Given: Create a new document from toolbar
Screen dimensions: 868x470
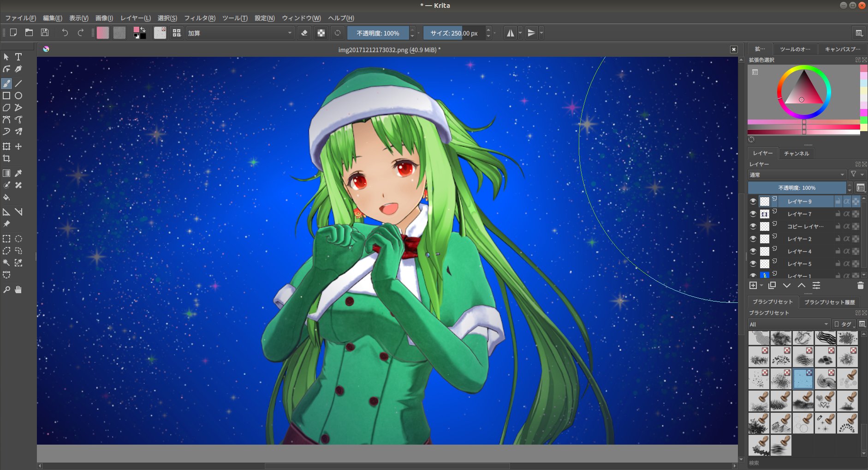Looking at the screenshot, I should [x=13, y=33].
